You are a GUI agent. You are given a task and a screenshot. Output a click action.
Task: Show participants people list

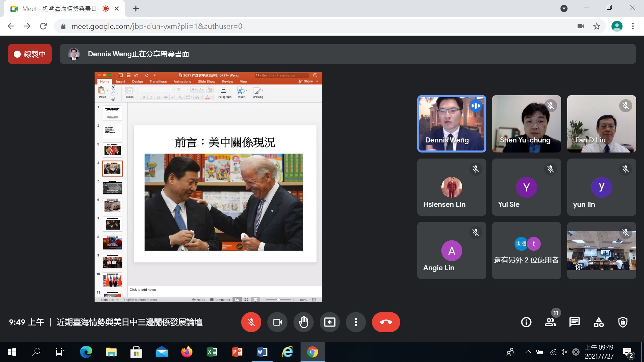(x=550, y=322)
